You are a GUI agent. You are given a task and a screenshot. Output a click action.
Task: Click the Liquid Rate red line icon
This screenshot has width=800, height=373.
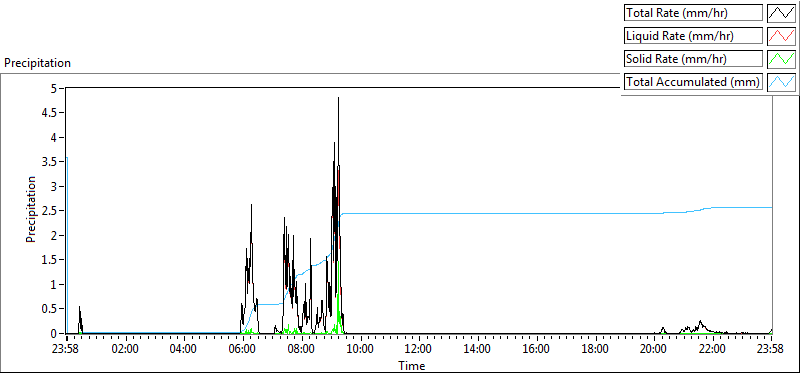click(782, 36)
